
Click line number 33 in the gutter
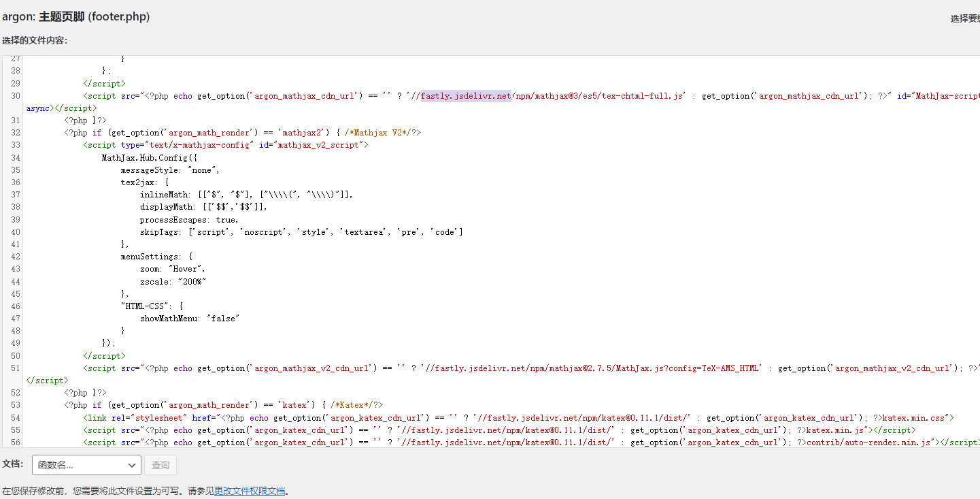pyautogui.click(x=15, y=145)
